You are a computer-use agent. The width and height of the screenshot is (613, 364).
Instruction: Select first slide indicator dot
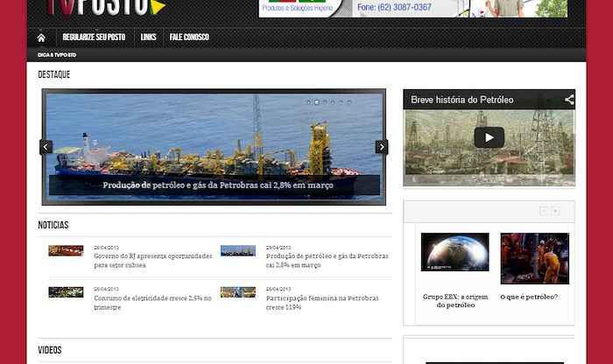(x=308, y=102)
